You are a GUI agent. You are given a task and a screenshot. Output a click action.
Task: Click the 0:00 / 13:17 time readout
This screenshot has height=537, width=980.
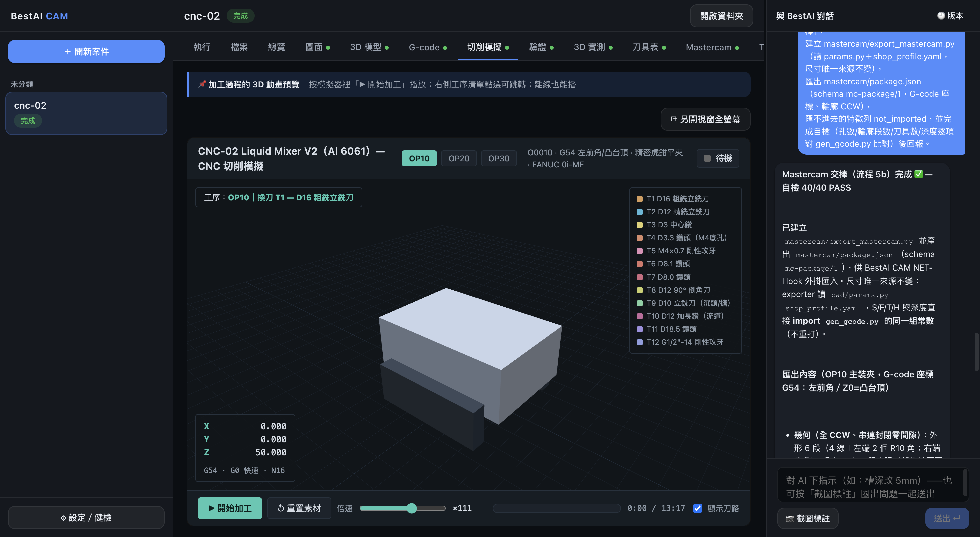click(656, 508)
